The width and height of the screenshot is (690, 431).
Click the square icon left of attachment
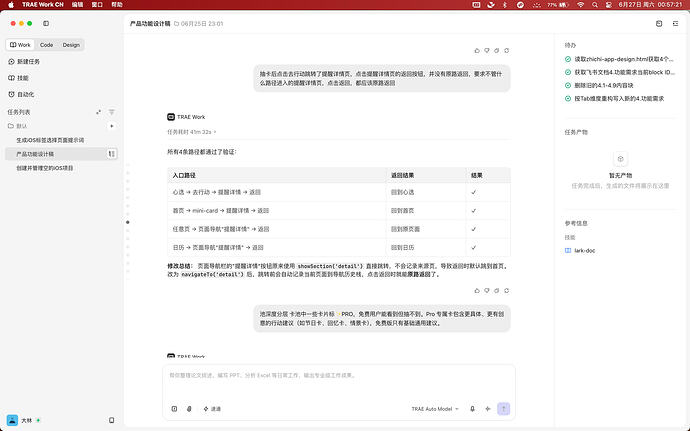tap(174, 409)
